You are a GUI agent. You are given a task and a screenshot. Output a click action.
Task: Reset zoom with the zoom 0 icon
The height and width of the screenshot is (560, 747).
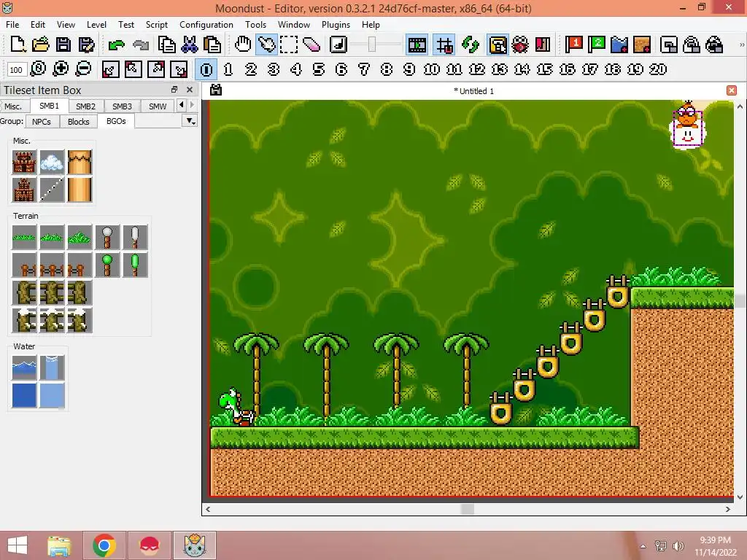(38, 69)
